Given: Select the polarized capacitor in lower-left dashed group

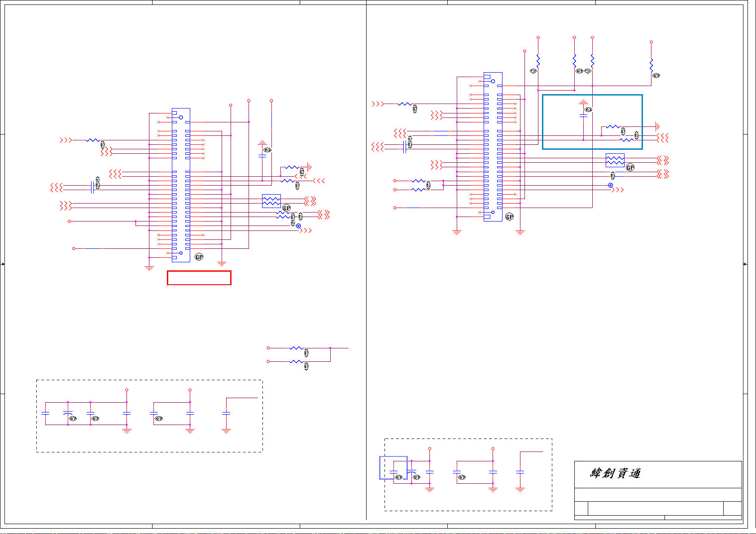Looking at the screenshot, I should [x=68, y=413].
